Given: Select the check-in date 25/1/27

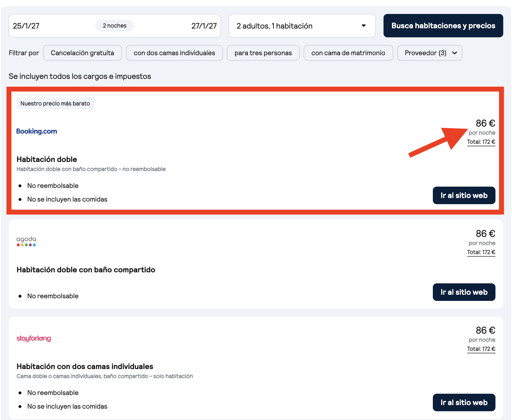Looking at the screenshot, I should pos(26,26).
